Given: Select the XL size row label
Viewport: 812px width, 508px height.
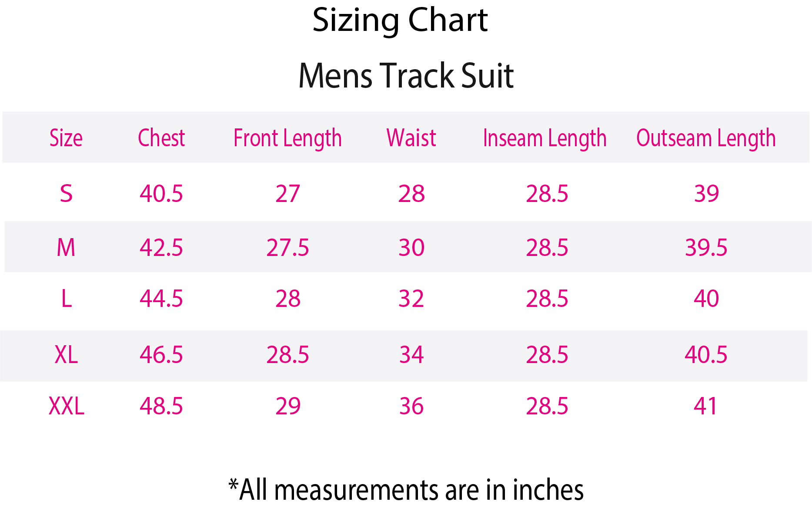Looking at the screenshot, I should tap(66, 355).
